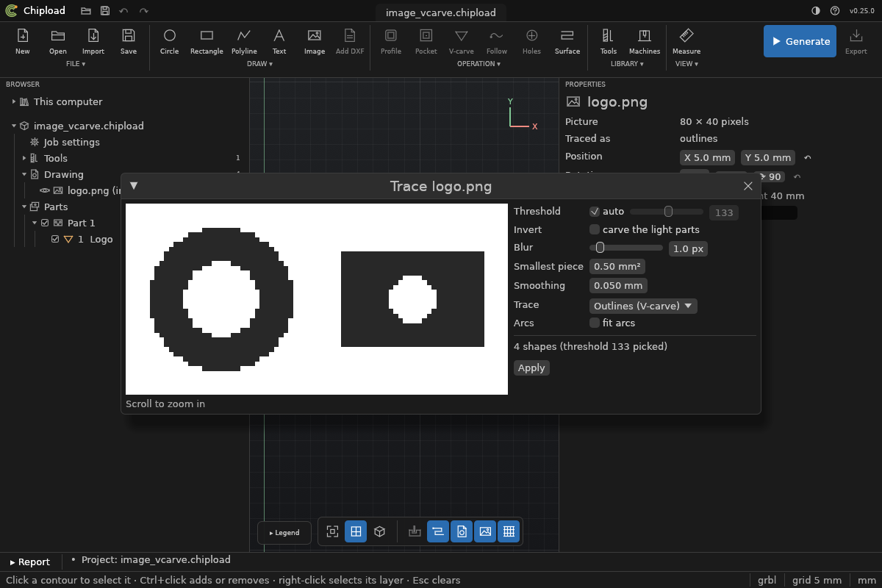Image resolution: width=882 pixels, height=588 pixels.
Task: Choose the Holes operation
Action: pos(532,41)
